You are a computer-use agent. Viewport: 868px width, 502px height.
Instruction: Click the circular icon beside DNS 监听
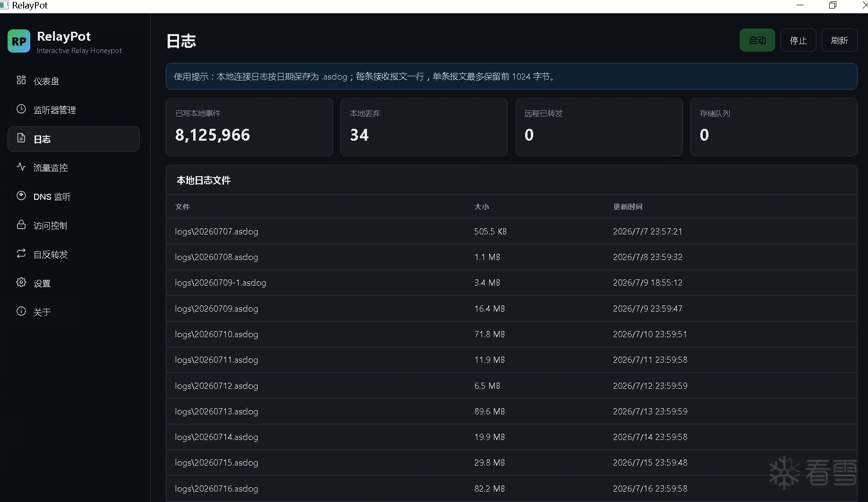(x=21, y=196)
